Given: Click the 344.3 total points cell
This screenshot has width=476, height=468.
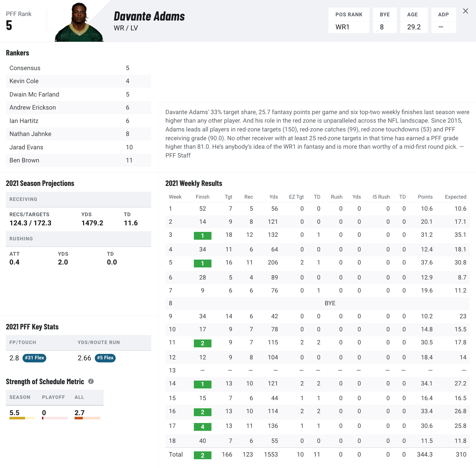Looking at the screenshot, I should click(425, 455).
